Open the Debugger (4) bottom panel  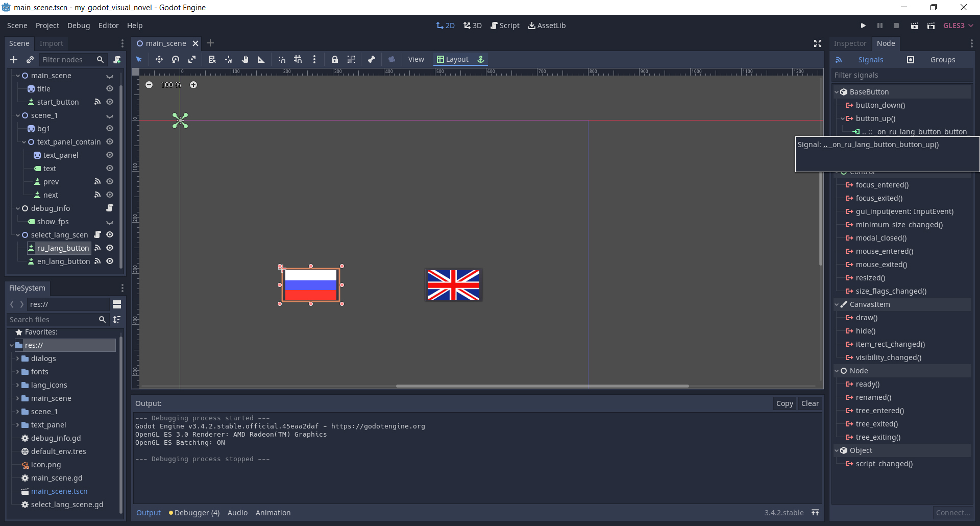(x=194, y=513)
